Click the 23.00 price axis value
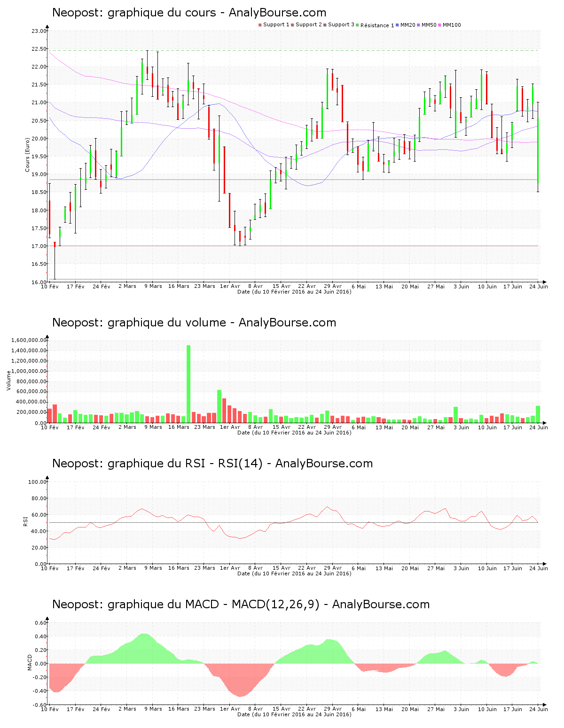Screen dimensions: 564x728 click(x=39, y=31)
